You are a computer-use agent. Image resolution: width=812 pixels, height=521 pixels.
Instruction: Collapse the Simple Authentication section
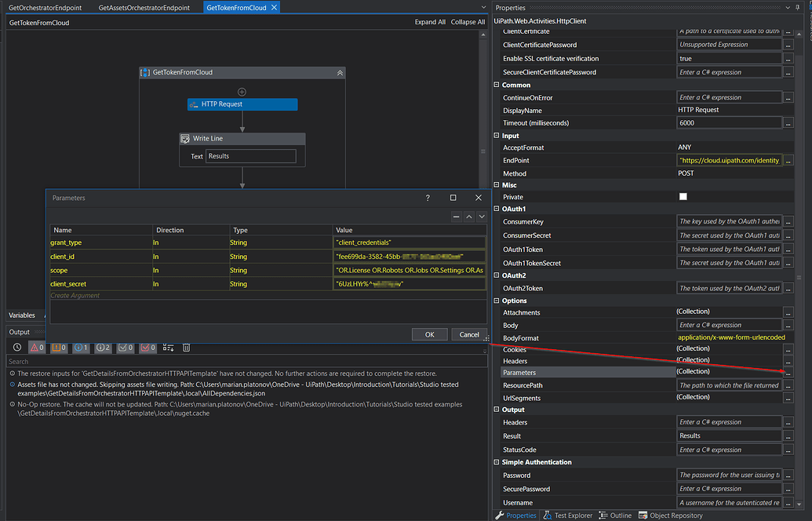pyautogui.click(x=497, y=462)
